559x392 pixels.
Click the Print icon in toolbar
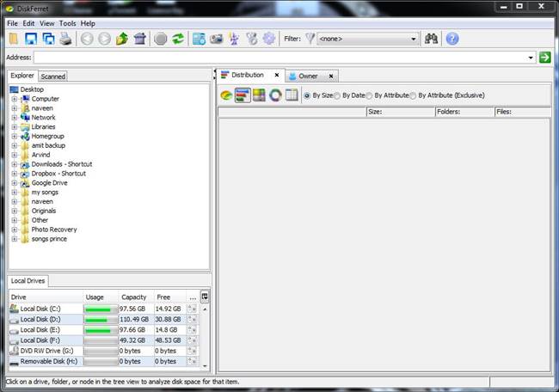pos(64,39)
